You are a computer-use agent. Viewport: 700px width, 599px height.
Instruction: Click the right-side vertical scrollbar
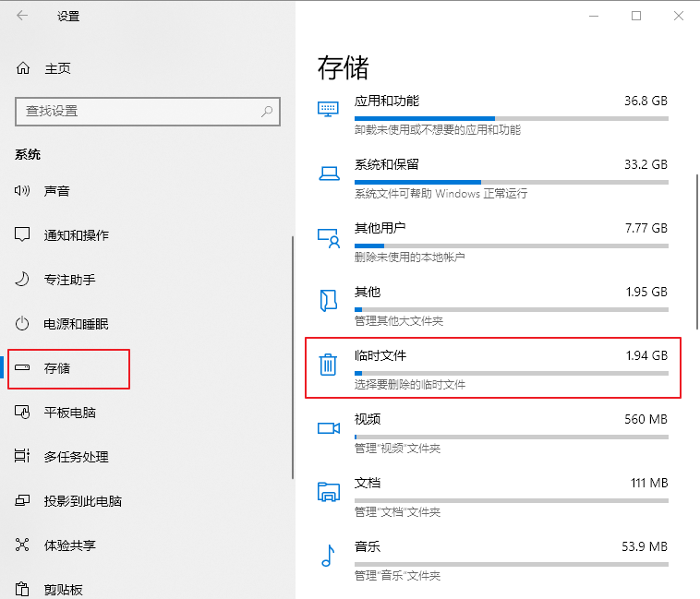[x=697, y=252]
